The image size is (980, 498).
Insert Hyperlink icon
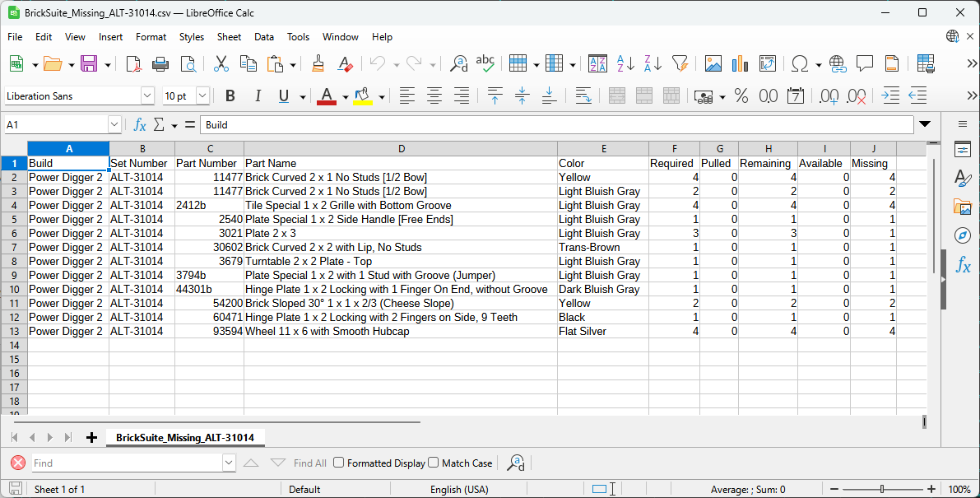click(838, 63)
